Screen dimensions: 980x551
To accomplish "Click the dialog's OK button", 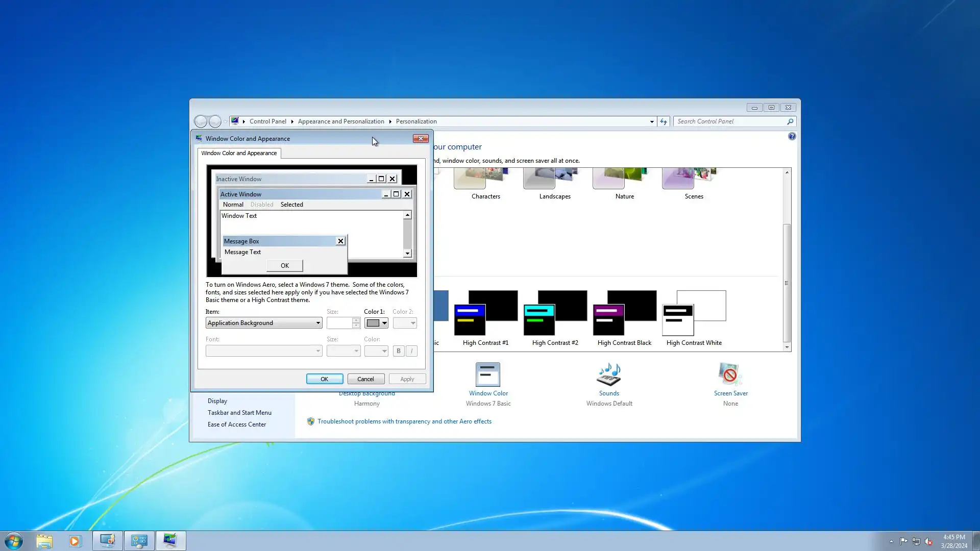I will click(x=324, y=379).
